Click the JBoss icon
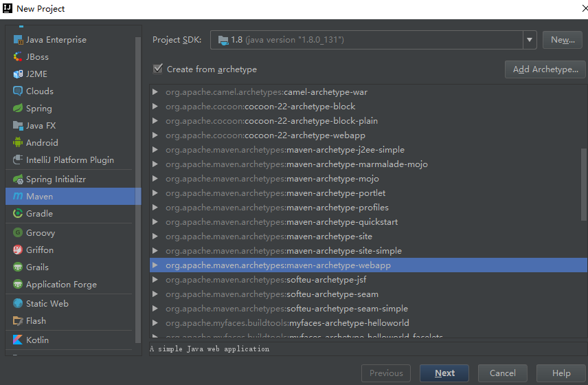 tap(18, 56)
